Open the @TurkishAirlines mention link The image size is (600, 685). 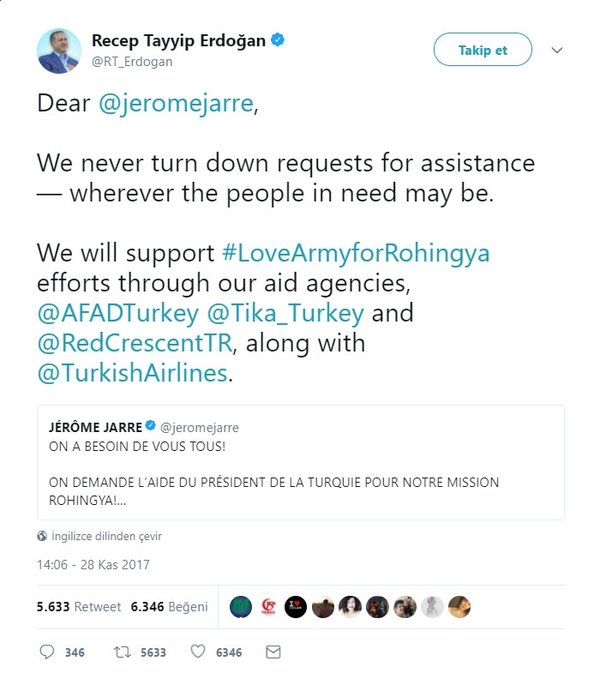coord(132,375)
